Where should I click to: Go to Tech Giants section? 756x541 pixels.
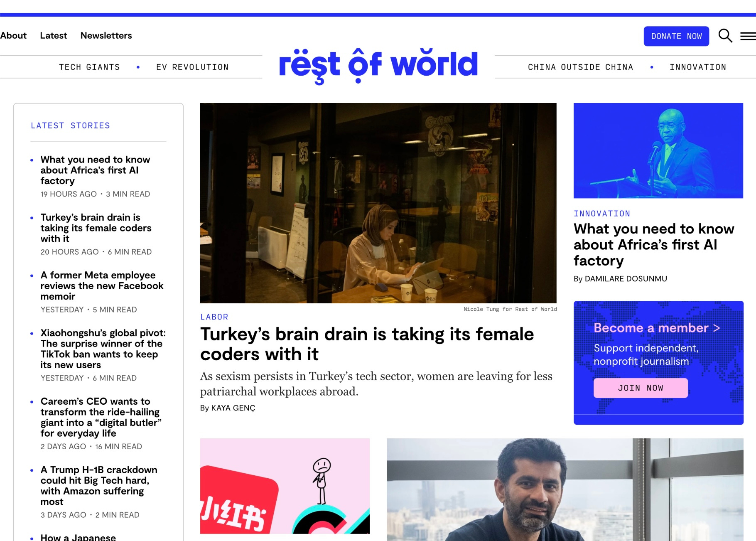pyautogui.click(x=89, y=67)
